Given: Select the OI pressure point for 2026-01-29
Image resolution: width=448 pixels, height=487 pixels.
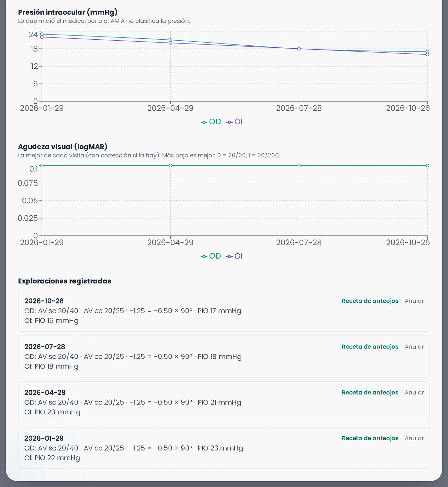Looking at the screenshot, I should 42,37.
